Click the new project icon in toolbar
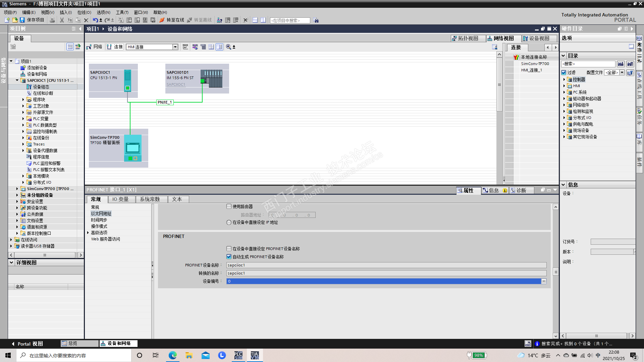This screenshot has width=644, height=362. pyautogui.click(x=7, y=20)
